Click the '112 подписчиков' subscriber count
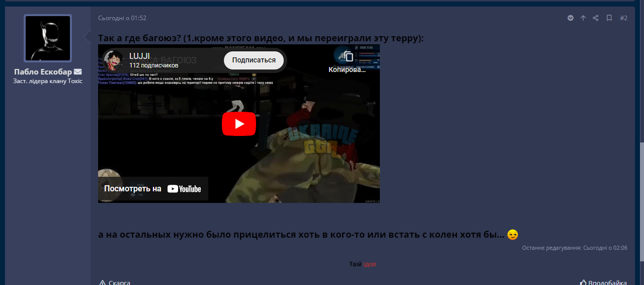Viewport: 644px width, 285px height. coord(154,65)
